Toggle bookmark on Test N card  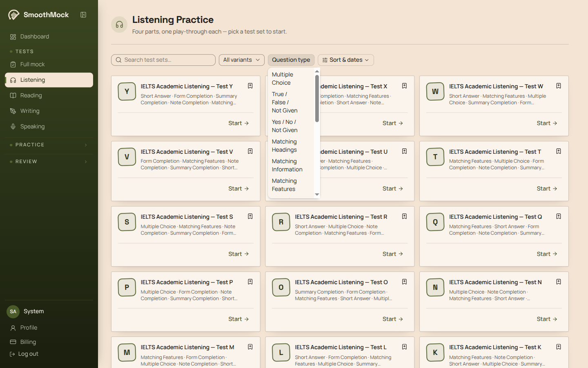559,282
